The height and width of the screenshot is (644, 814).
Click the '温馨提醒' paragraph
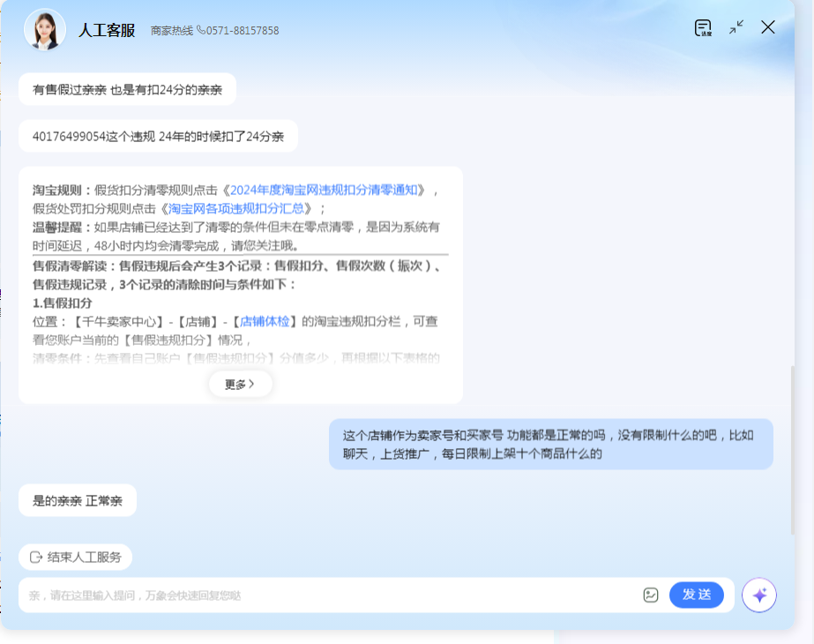point(236,236)
